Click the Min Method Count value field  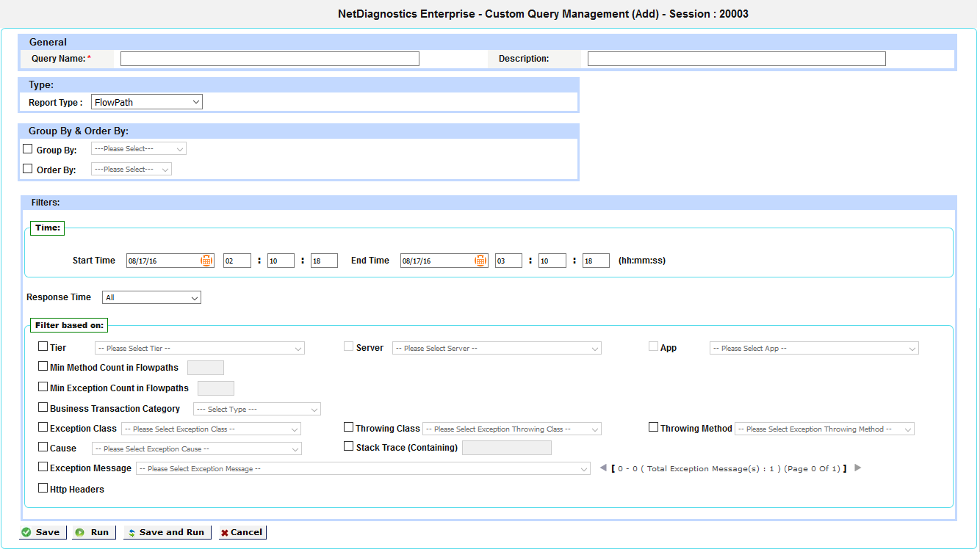[x=206, y=368]
